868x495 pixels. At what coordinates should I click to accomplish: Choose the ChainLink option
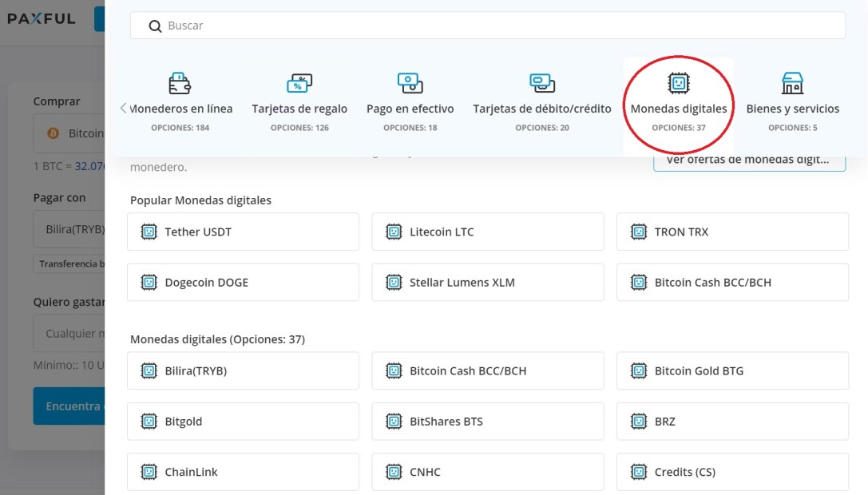[243, 472]
